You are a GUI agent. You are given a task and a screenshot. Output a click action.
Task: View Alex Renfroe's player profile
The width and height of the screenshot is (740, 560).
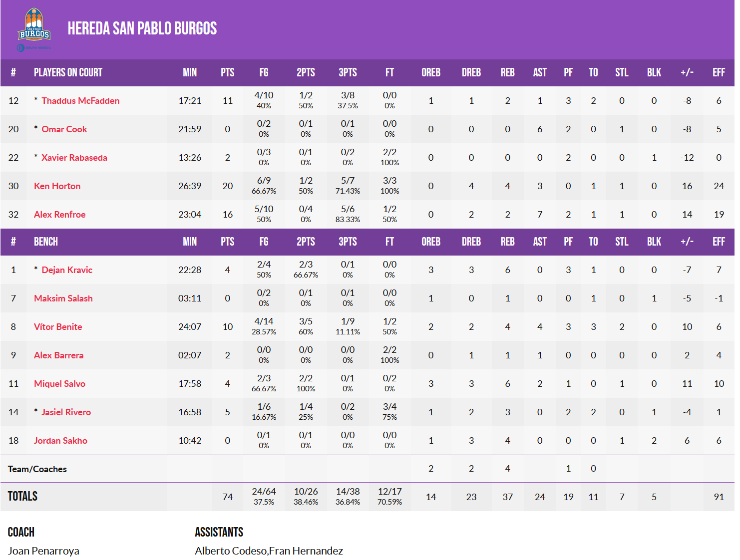59,215
